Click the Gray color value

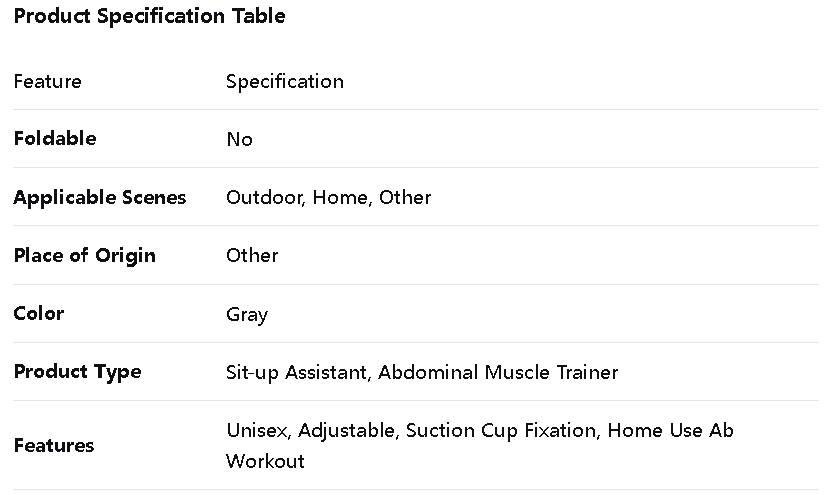pos(247,314)
